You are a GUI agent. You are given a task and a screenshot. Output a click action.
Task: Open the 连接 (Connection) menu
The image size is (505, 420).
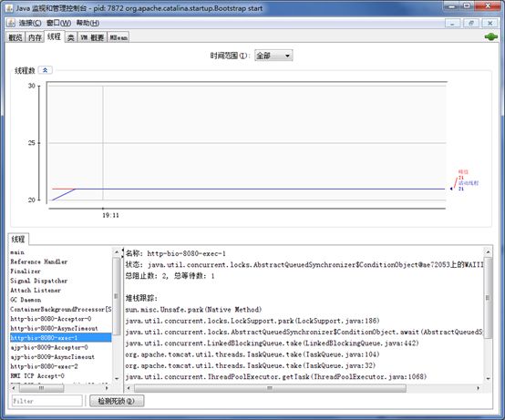pyautogui.click(x=30, y=23)
